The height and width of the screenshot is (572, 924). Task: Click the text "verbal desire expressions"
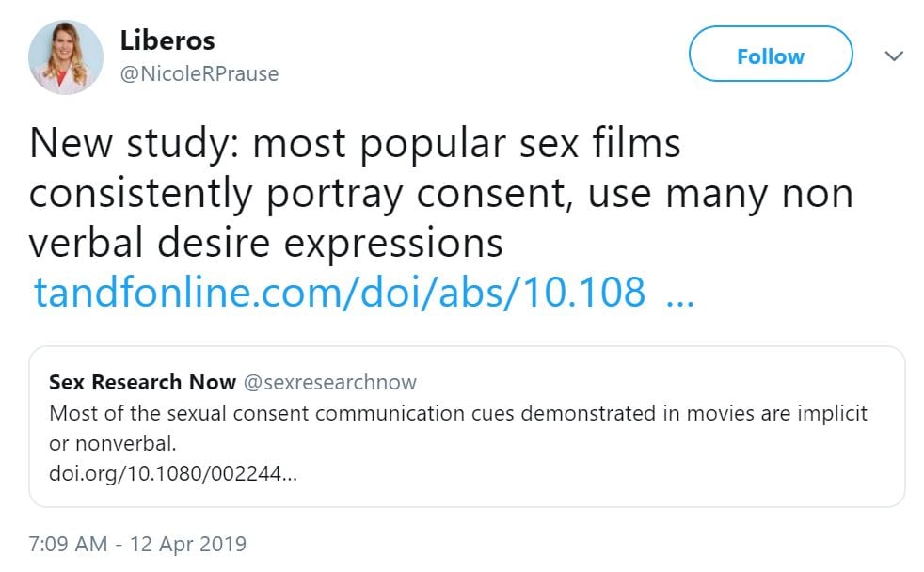point(266,244)
